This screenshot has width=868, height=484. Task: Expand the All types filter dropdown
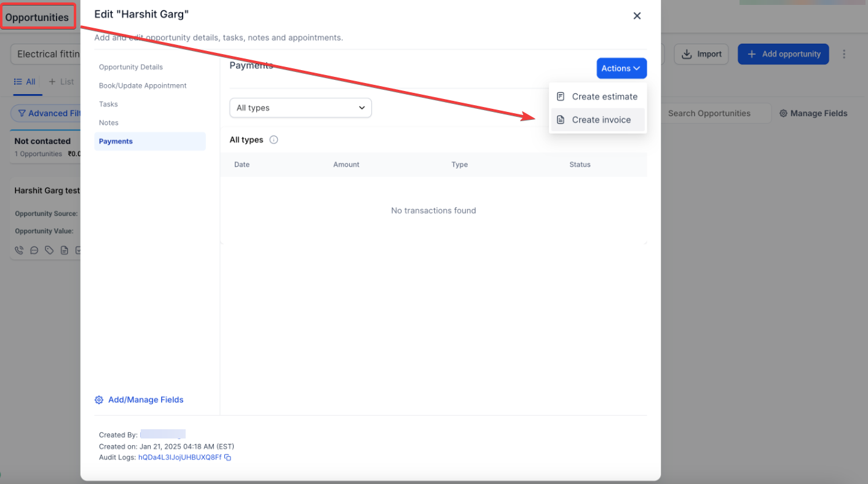301,108
